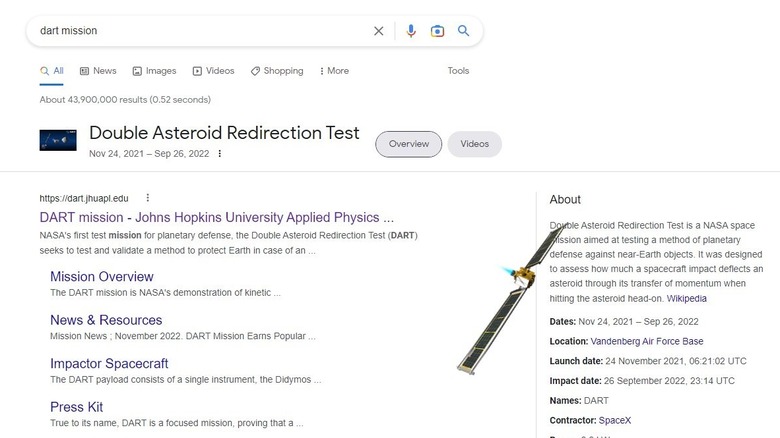Viewport: 780px width, 438px height.
Task: Open the Shopping results tab
Action: 277,71
